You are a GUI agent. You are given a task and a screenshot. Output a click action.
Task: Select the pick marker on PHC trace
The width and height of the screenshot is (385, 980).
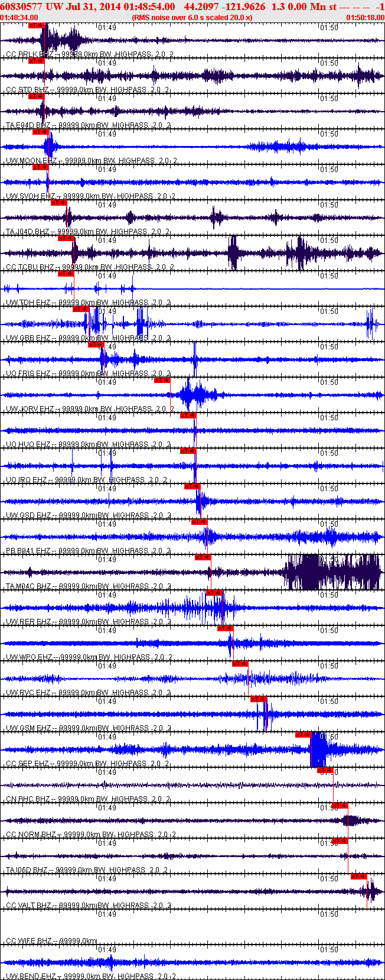325,770
